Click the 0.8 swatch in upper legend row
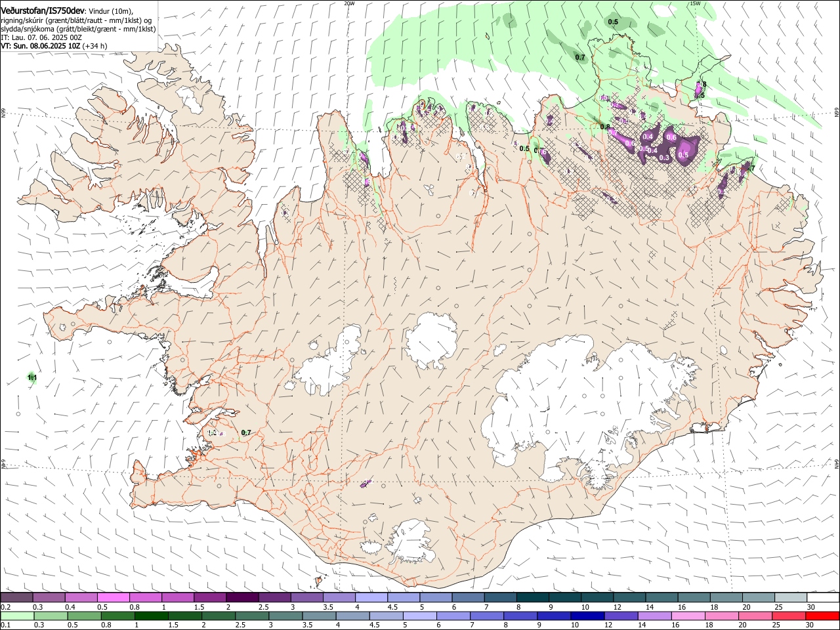 (x=145, y=598)
